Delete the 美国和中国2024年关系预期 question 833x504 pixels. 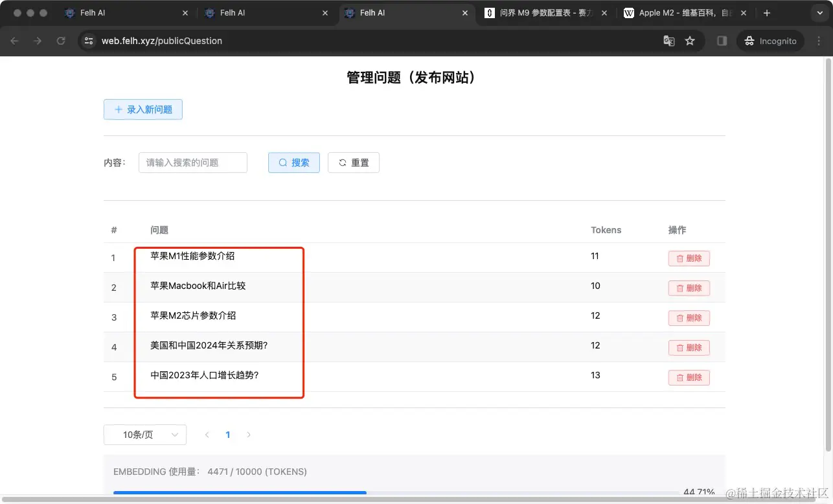coord(689,348)
